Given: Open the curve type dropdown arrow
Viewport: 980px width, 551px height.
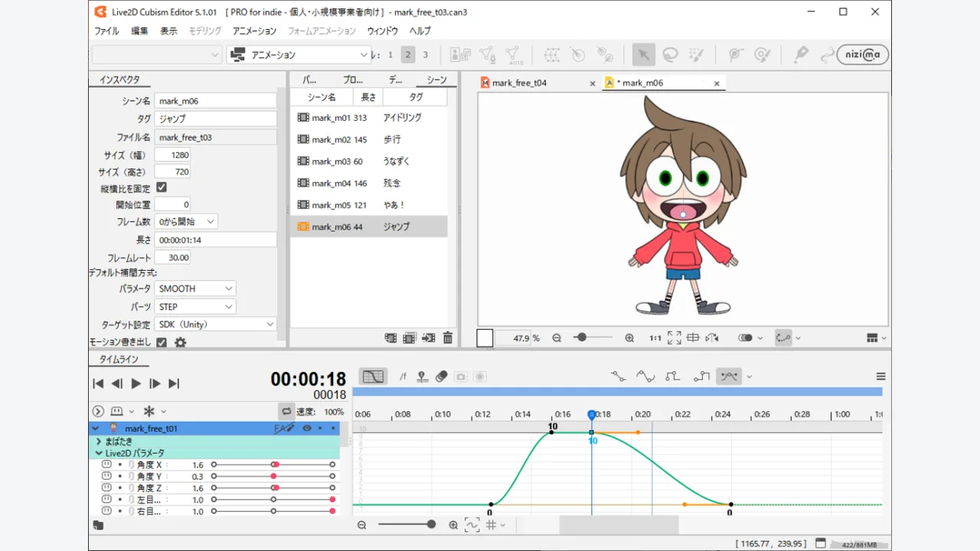Looking at the screenshot, I should tap(749, 377).
